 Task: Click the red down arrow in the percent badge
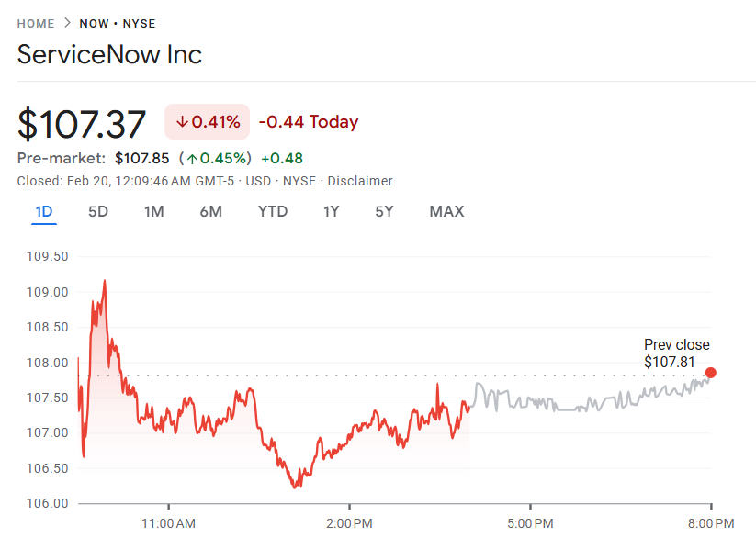(x=182, y=122)
